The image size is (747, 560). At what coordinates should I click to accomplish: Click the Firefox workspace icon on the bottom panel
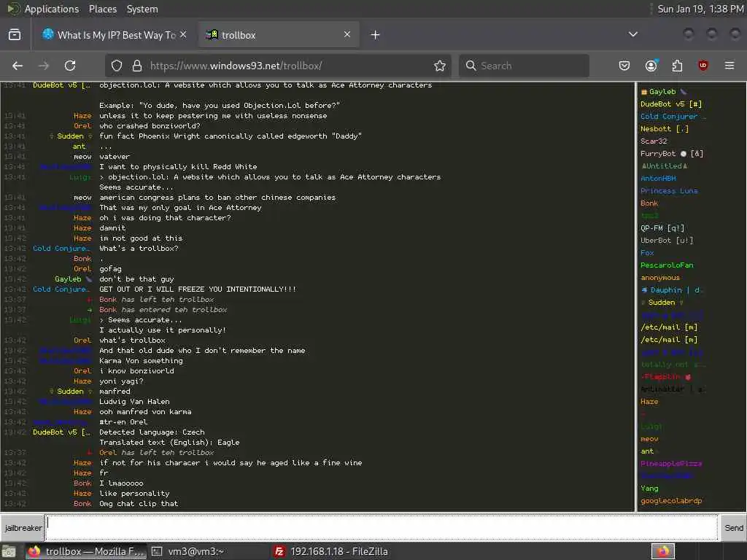(x=663, y=551)
